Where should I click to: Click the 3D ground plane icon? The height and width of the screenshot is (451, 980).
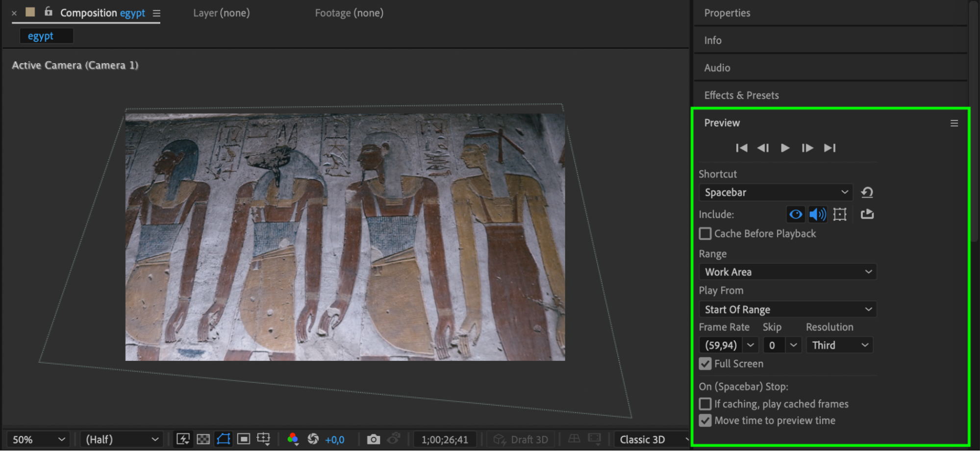click(574, 439)
